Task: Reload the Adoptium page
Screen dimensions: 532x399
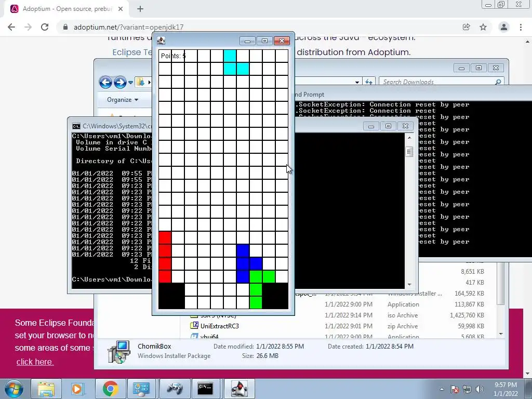Action: pyautogui.click(x=45, y=27)
